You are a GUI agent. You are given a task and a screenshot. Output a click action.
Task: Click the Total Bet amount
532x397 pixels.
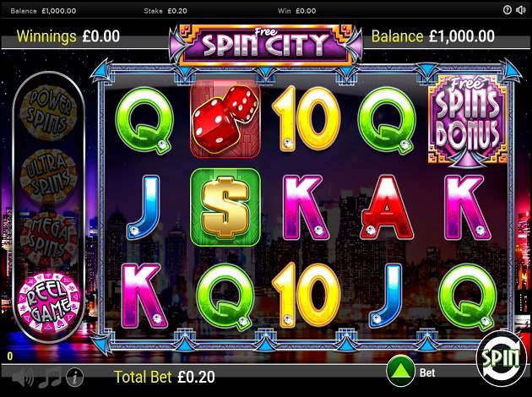tap(196, 377)
